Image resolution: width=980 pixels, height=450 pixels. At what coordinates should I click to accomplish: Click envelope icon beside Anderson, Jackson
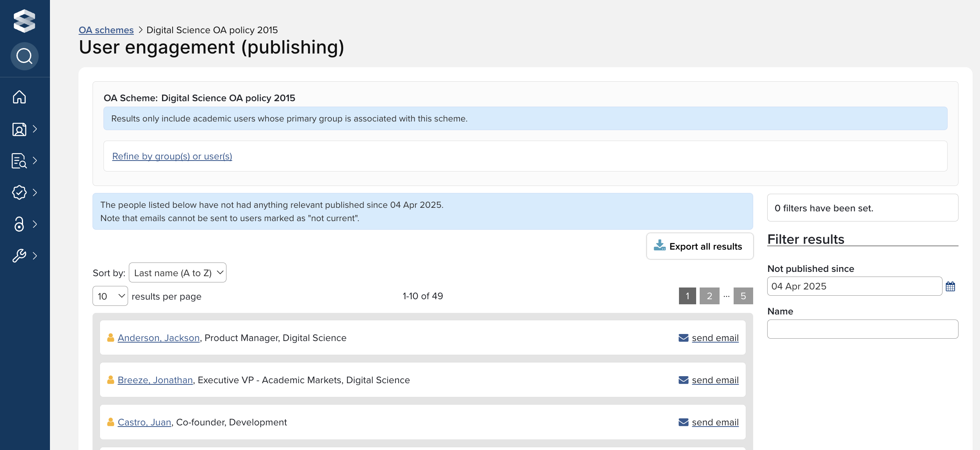[683, 338]
